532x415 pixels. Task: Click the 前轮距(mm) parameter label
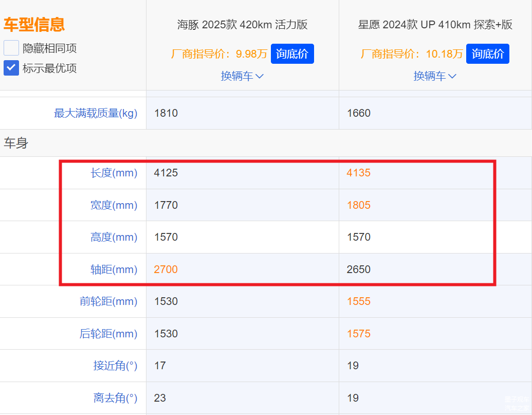[108, 301]
